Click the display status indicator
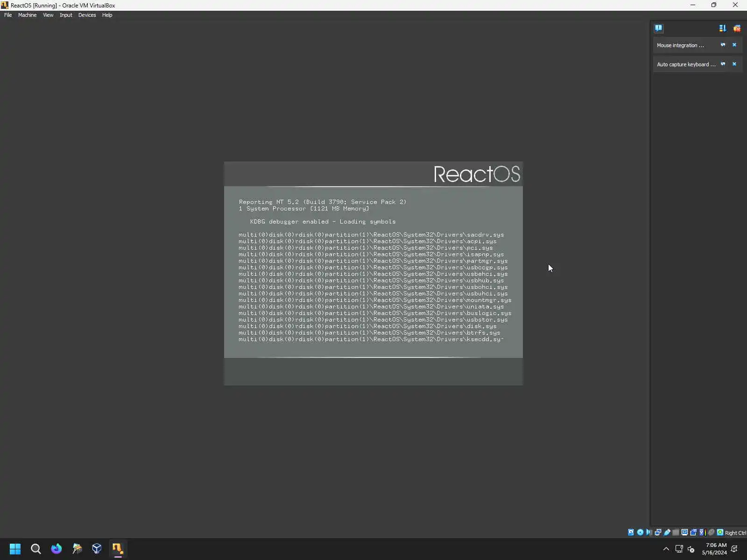This screenshot has height=560, width=747. pyautogui.click(x=684, y=532)
